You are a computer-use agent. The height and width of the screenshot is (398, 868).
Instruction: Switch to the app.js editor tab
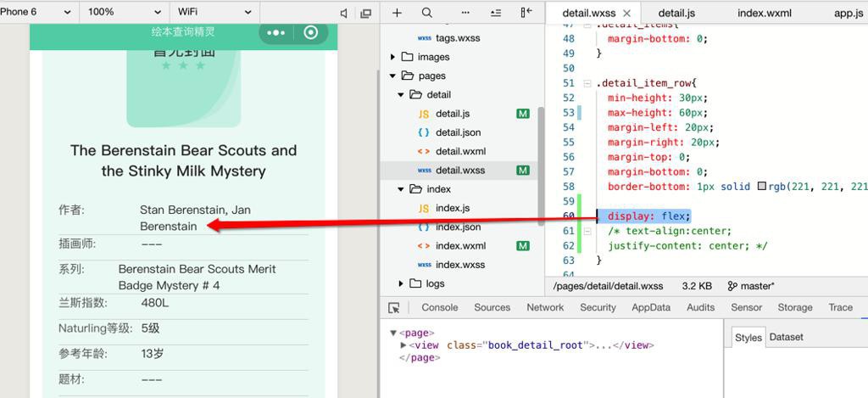coord(849,13)
